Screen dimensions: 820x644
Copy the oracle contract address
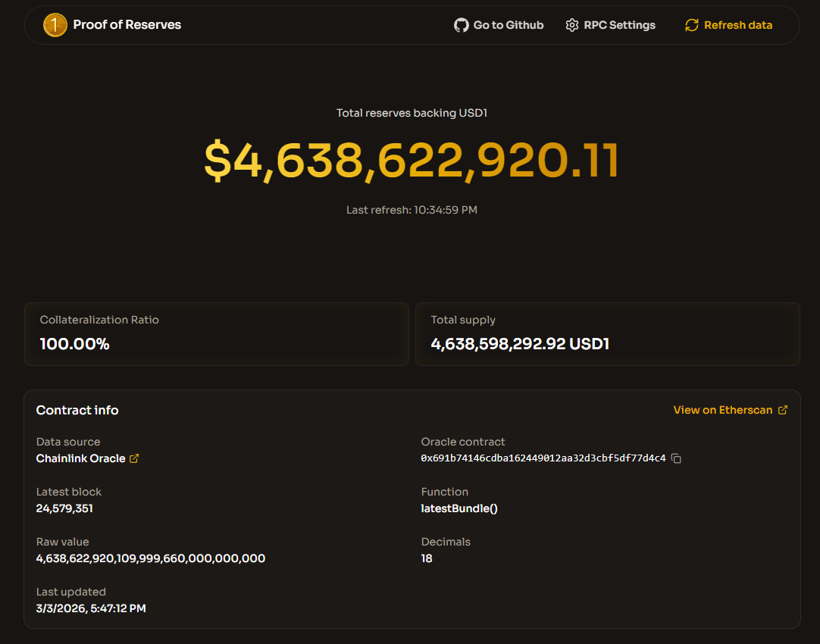pos(677,458)
